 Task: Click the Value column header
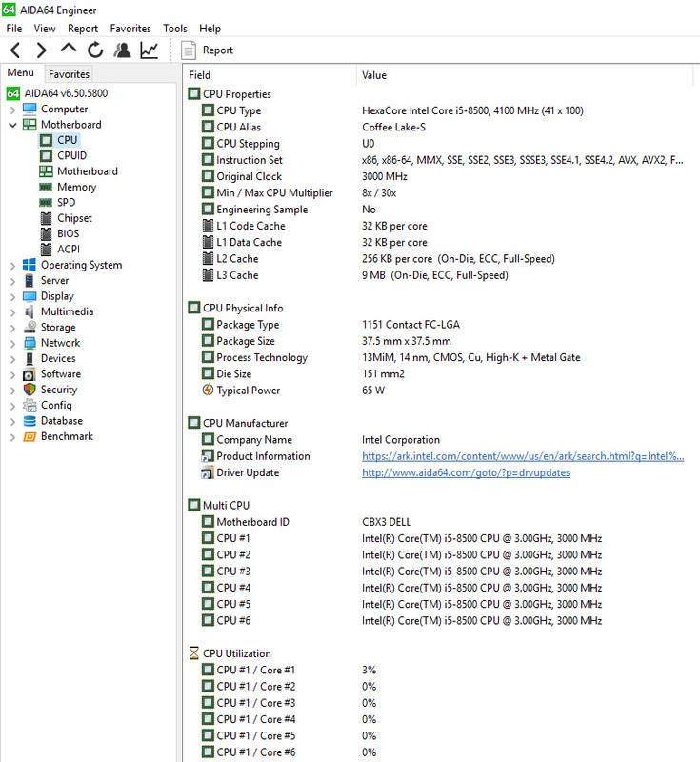click(524, 75)
